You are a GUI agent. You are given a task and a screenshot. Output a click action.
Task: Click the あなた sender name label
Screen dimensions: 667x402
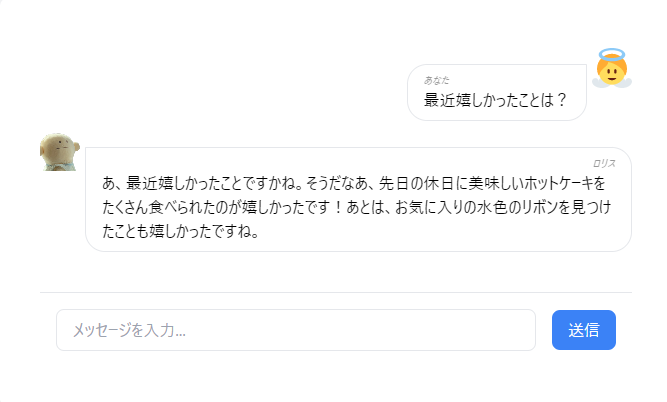tap(437, 79)
